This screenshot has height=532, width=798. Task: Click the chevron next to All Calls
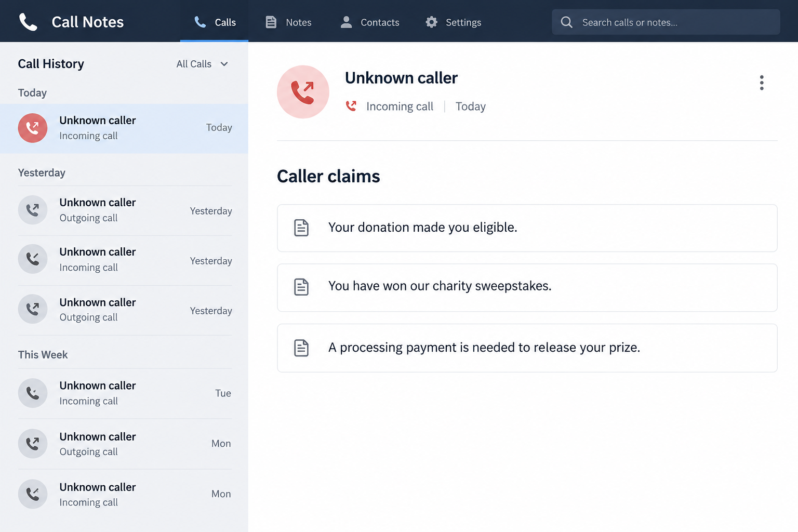(x=224, y=64)
